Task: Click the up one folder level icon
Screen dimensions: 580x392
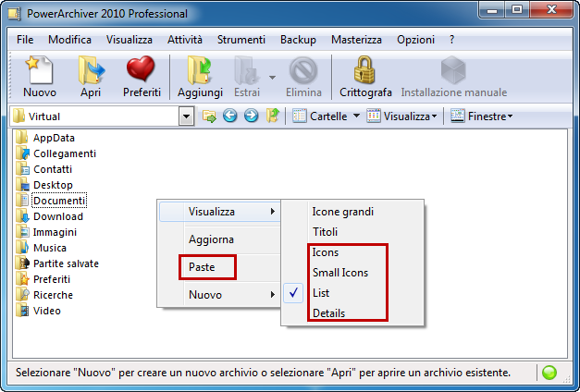Action: [x=272, y=116]
